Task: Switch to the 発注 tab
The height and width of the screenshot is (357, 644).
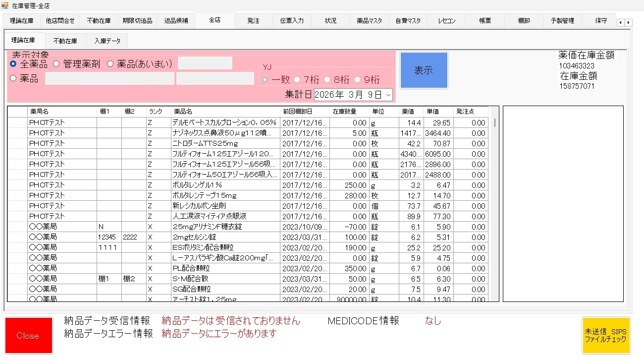Action: 253,21
